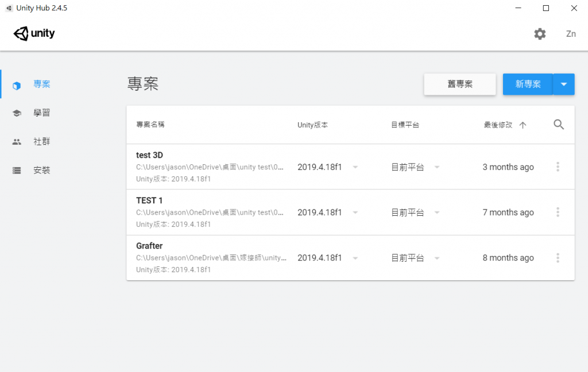Open the test 3D project
The image size is (588, 372).
pos(149,155)
